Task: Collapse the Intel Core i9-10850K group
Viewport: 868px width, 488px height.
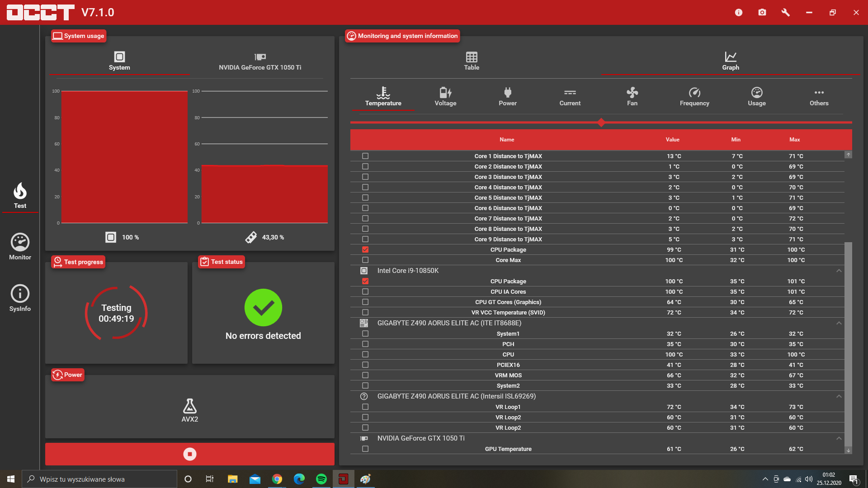Action: coord(839,271)
